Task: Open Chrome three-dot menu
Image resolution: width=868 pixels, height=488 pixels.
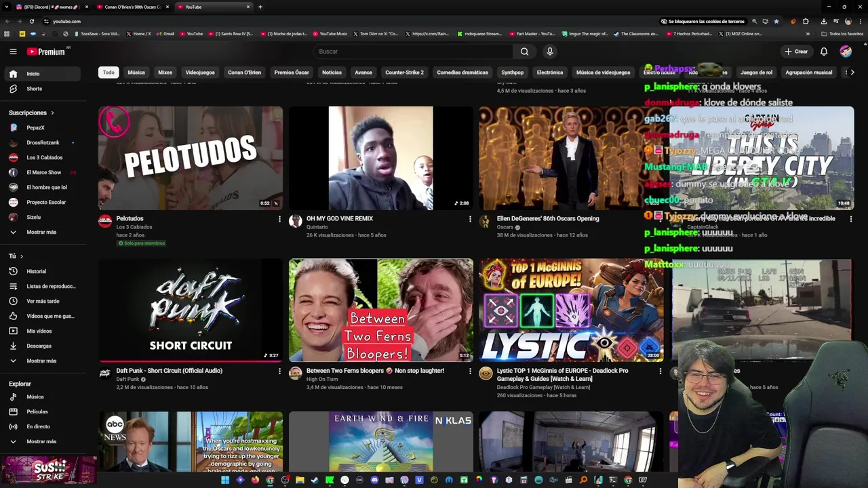Action: (x=861, y=21)
